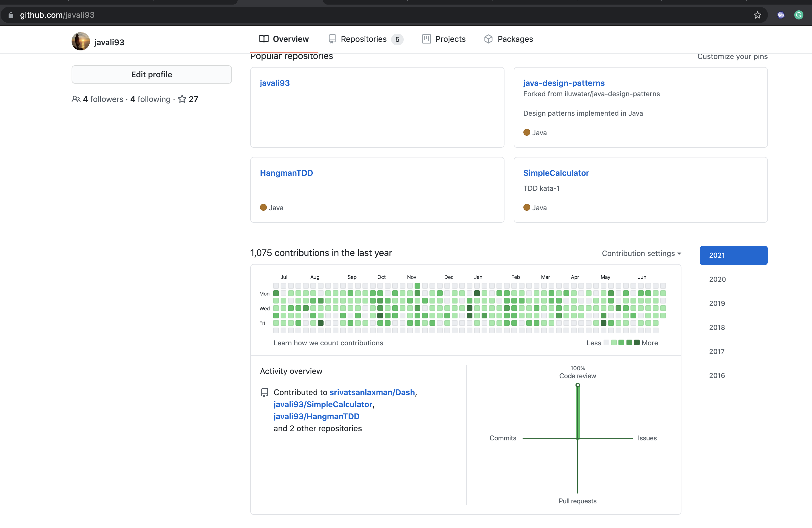This screenshot has width=812, height=528.
Task: Select the 2016 contribution year
Action: click(x=717, y=376)
